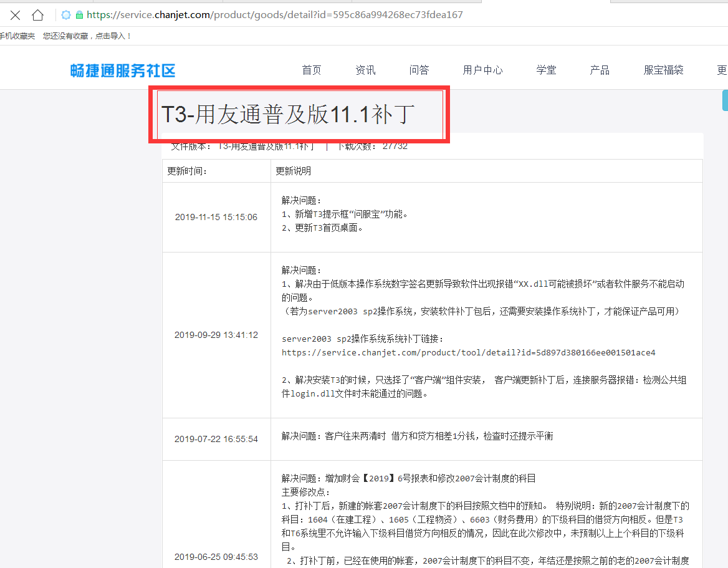Click the address bar URL field
728x568 pixels.
tap(275, 15)
